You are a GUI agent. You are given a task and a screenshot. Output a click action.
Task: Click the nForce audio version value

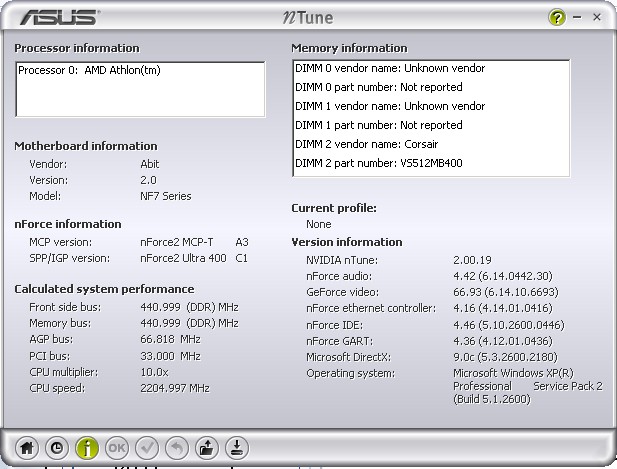[502, 276]
